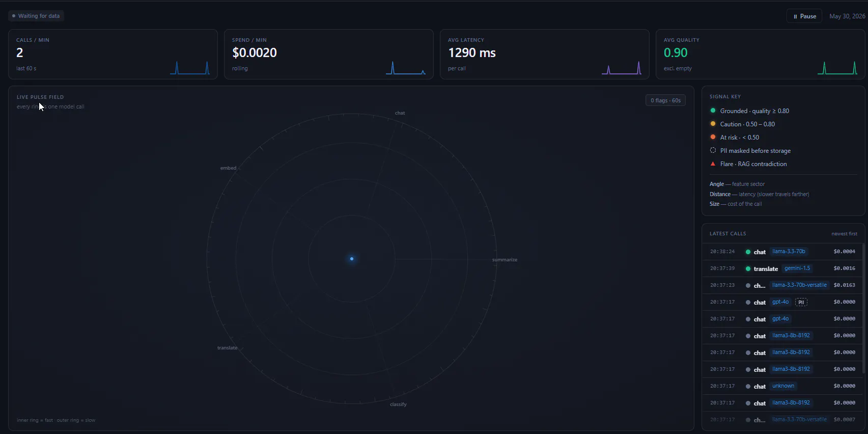Click the Avg Latency purple sparkline
The image size is (868, 434).
(622, 68)
